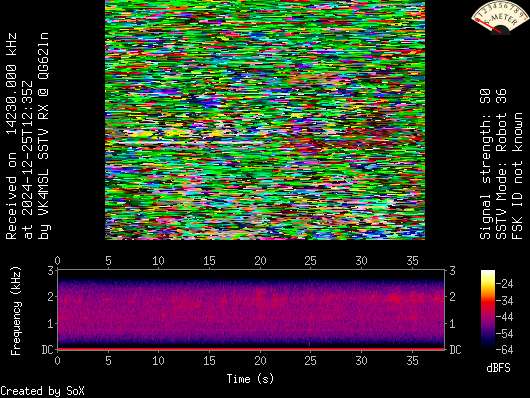Click the red needle of the S-meter

[489, 26]
